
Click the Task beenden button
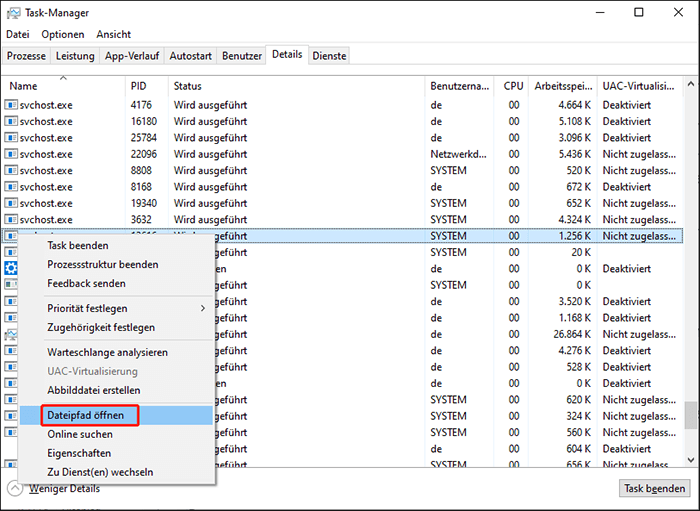(x=654, y=489)
